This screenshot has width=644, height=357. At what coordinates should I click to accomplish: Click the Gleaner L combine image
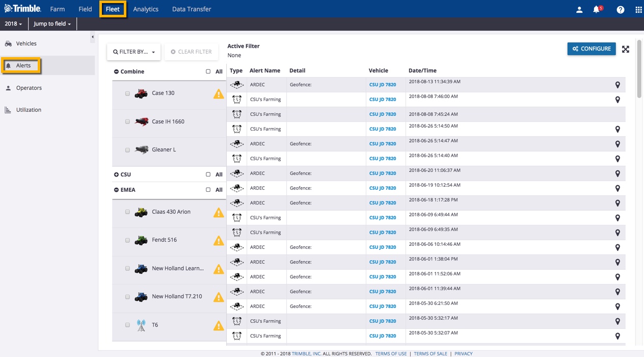(141, 150)
